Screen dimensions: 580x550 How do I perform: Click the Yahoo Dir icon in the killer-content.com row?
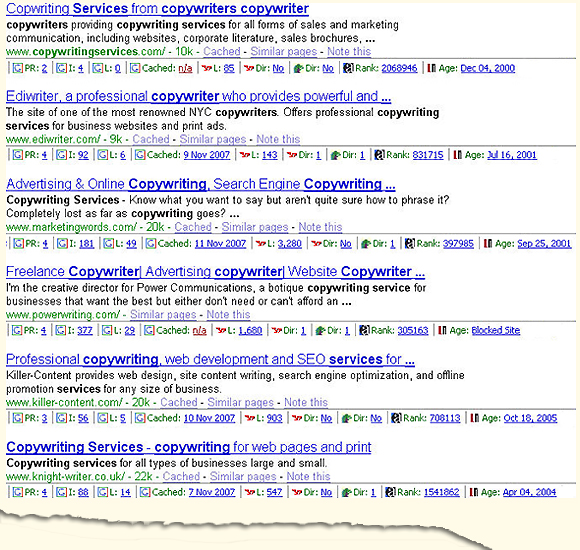[x=297, y=418]
